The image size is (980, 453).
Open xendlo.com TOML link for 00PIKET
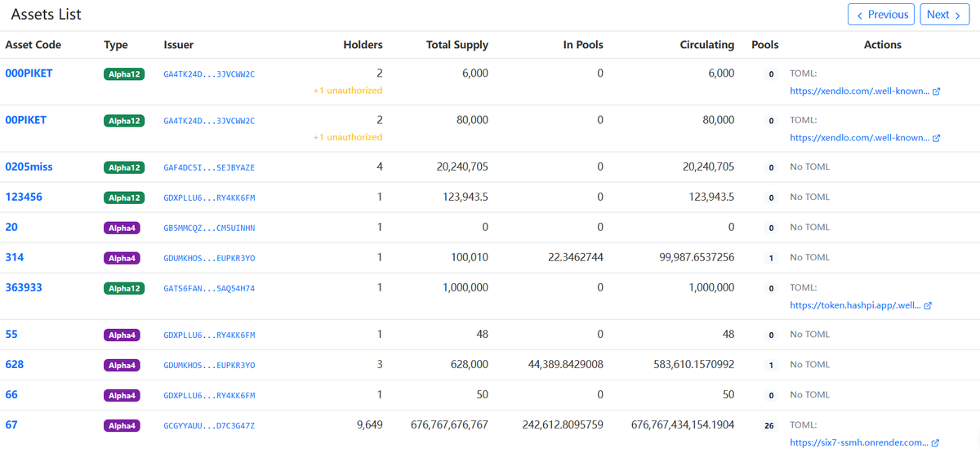[859, 137]
